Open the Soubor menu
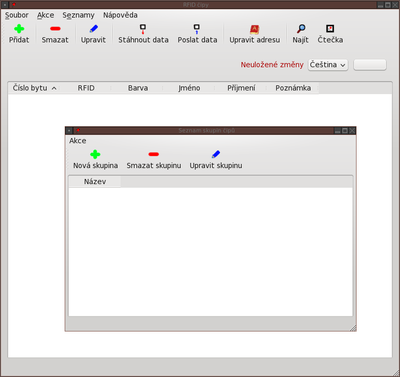 point(17,15)
